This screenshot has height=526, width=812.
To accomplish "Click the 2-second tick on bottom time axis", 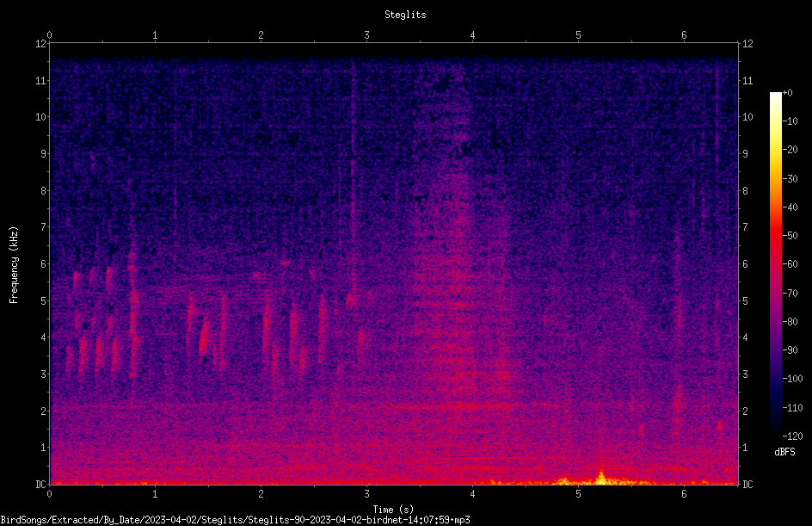I will pos(261,494).
